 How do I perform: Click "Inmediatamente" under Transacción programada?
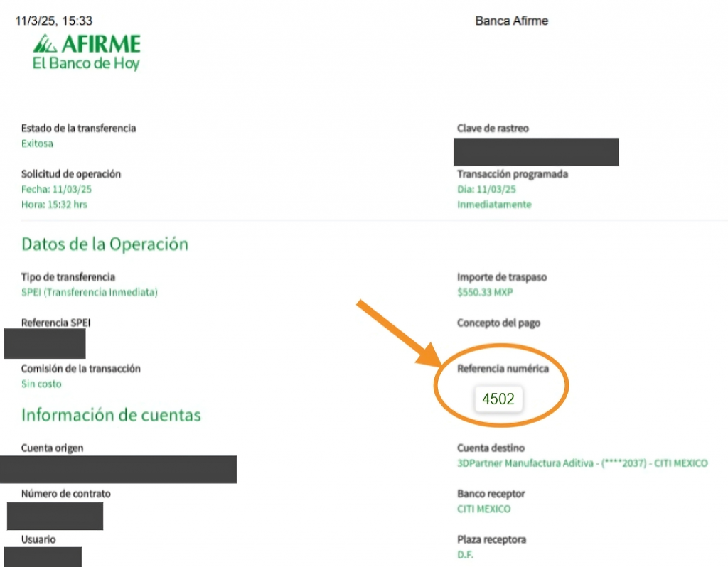tap(494, 205)
